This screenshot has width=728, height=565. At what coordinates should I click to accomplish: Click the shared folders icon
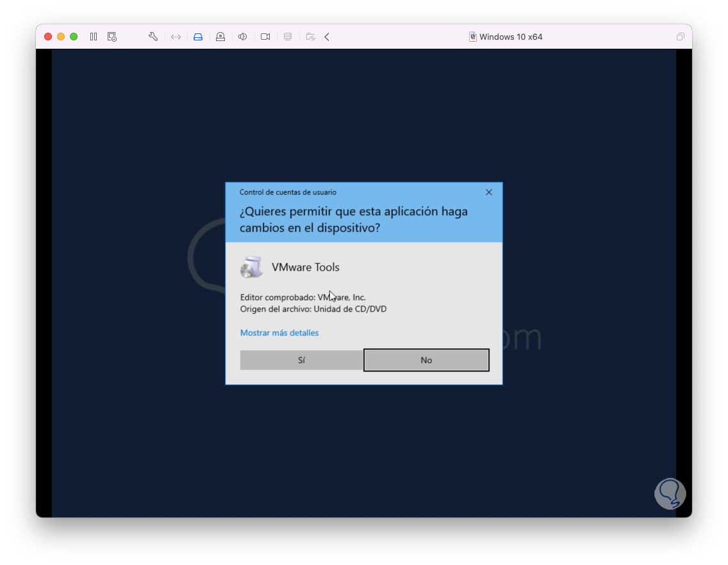[x=311, y=37]
